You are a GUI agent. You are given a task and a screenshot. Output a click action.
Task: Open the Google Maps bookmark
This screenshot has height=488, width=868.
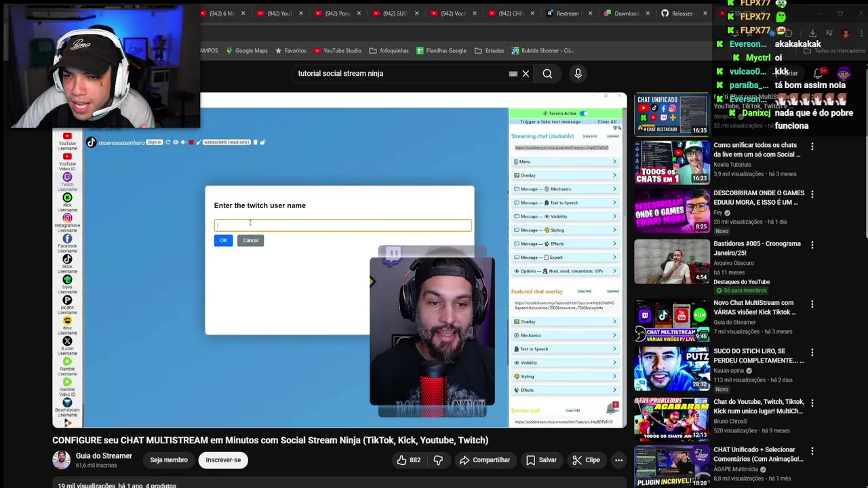coord(246,50)
